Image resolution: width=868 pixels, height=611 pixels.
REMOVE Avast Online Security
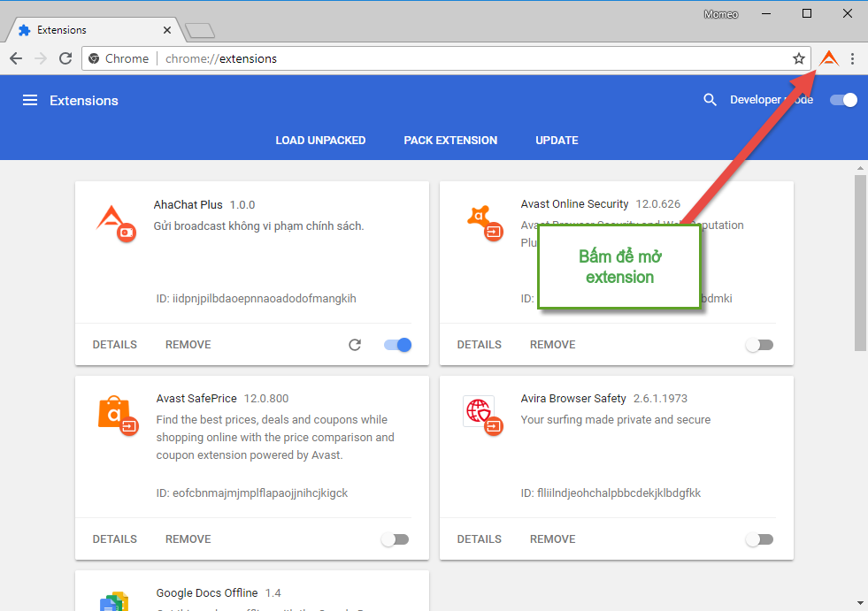552,344
